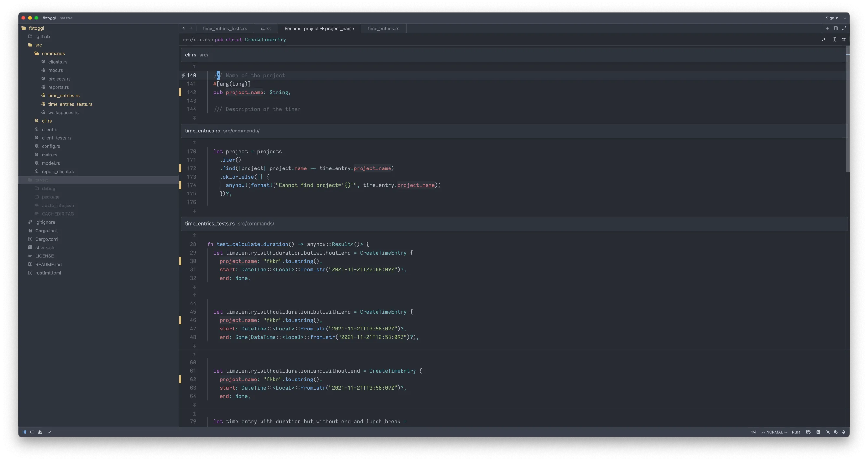Expand excerpt downward below line 176
Image resolution: width=868 pixels, height=461 pixels.
coord(194,210)
